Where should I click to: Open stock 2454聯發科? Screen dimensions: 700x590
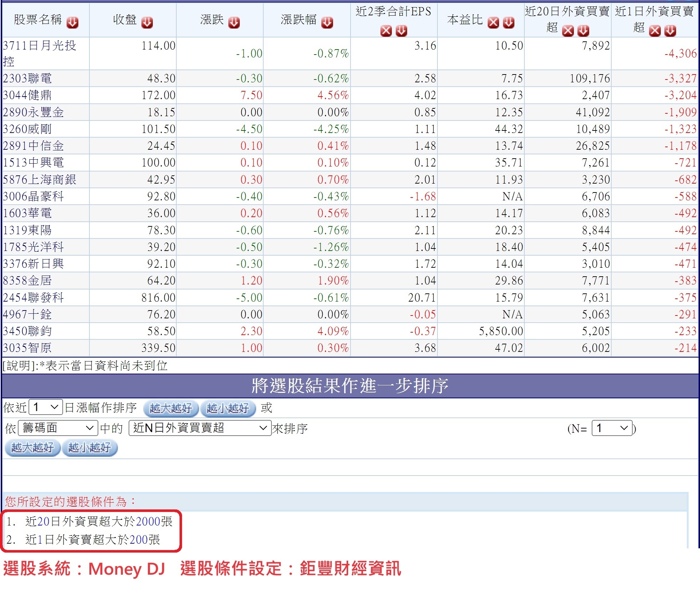33,298
